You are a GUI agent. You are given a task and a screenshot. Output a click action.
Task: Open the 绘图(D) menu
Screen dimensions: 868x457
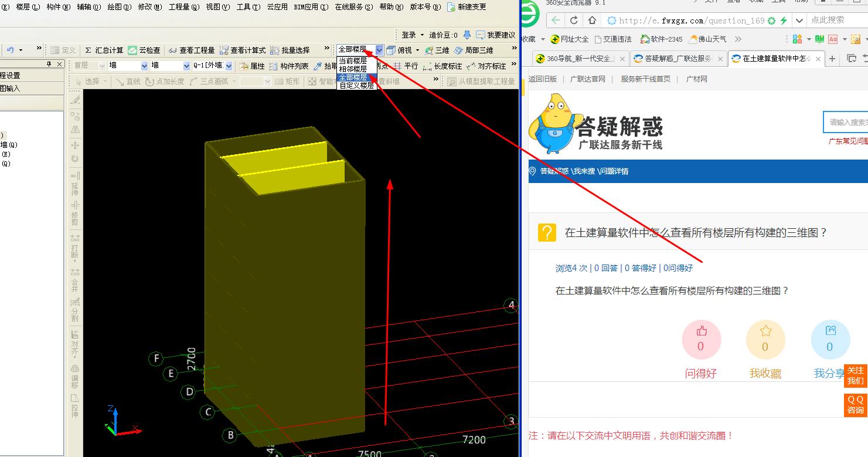tap(120, 7)
